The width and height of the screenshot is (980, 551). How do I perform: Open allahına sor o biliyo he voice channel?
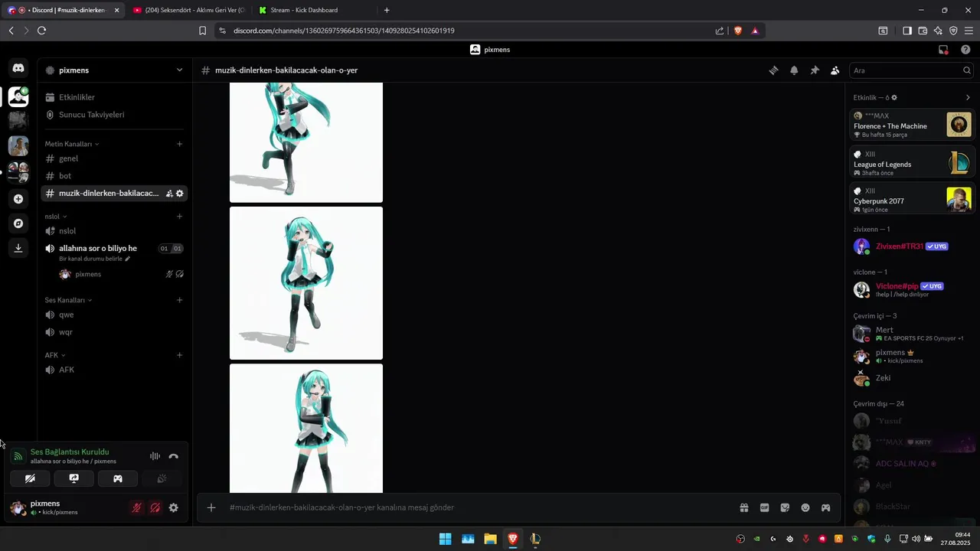pyautogui.click(x=98, y=248)
